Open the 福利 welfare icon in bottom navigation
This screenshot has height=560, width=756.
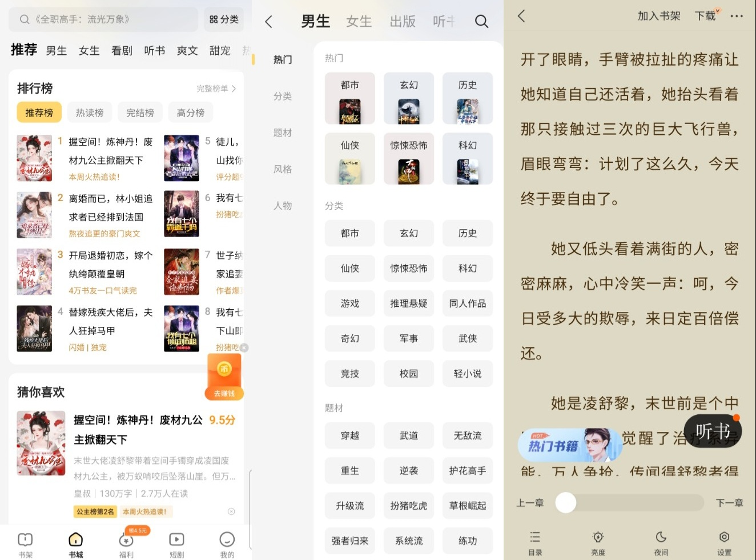[x=126, y=545]
